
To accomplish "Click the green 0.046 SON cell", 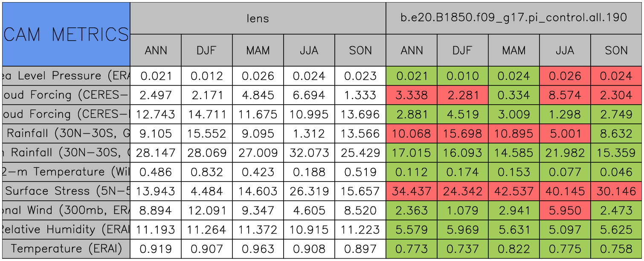I will pos(616,172).
